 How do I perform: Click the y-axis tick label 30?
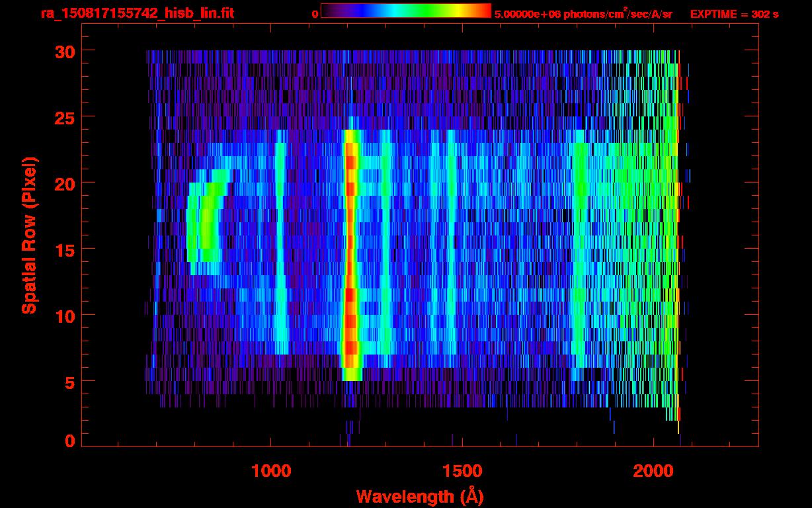pos(63,51)
